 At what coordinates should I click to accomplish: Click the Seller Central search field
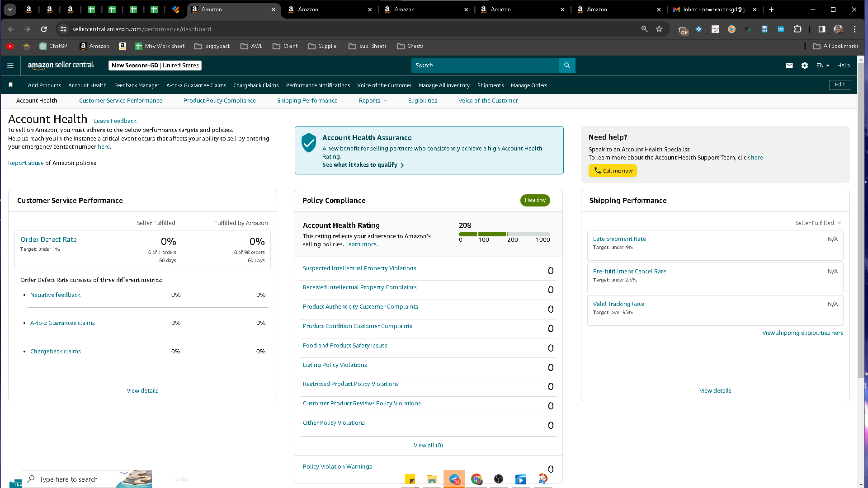click(x=485, y=66)
